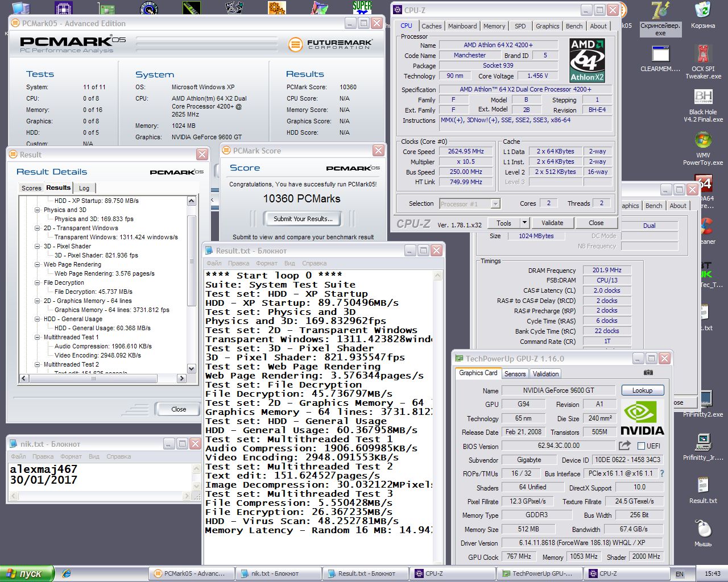Screen dimensions: 728x582
Task: Toggle the UEFI checkbox in GPU-Z
Action: pos(641,446)
